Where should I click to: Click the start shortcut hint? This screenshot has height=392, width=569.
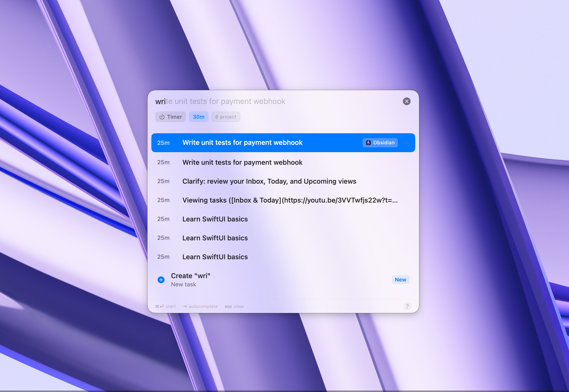[165, 306]
